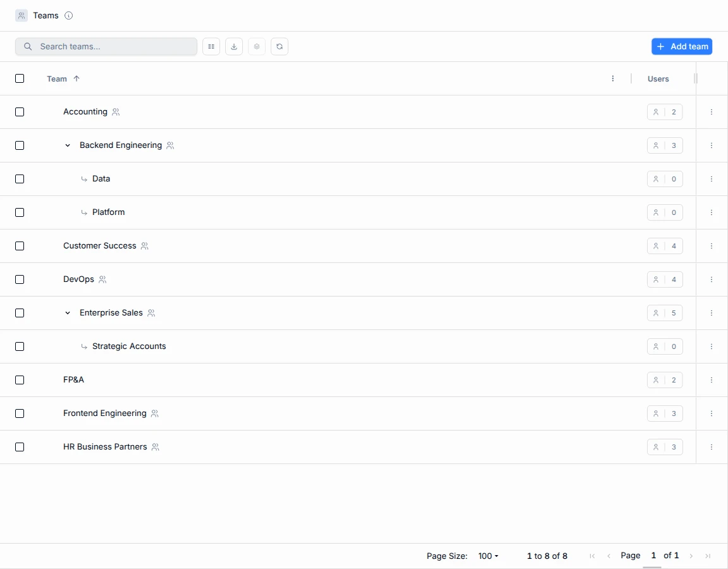Open Team column options menu
728x569 pixels.
coord(613,78)
